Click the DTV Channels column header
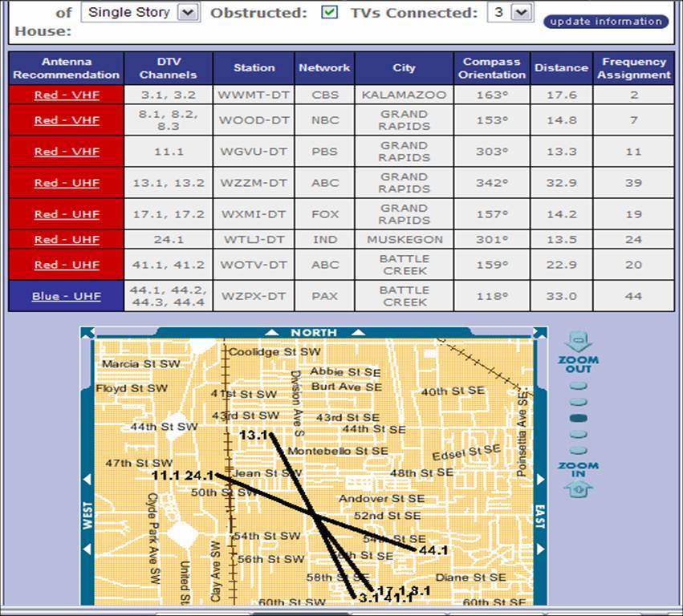Image resolution: width=683 pixels, height=616 pixels. click(169, 68)
